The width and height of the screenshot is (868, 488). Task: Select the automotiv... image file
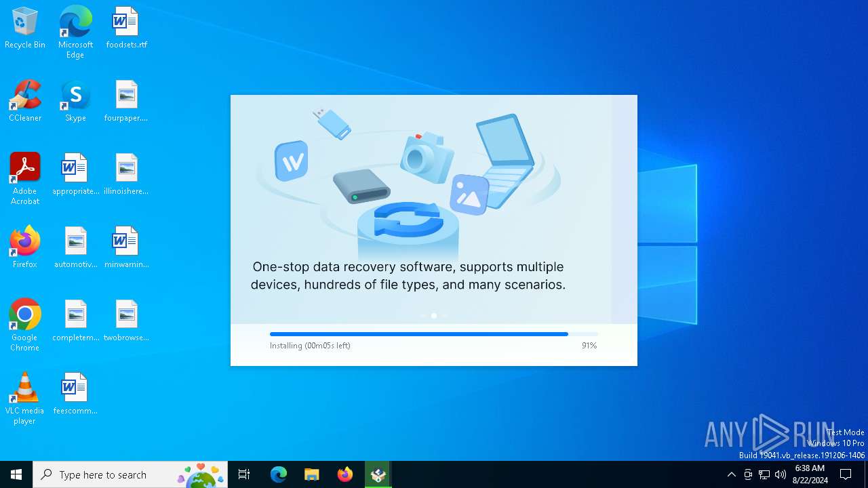pos(75,248)
